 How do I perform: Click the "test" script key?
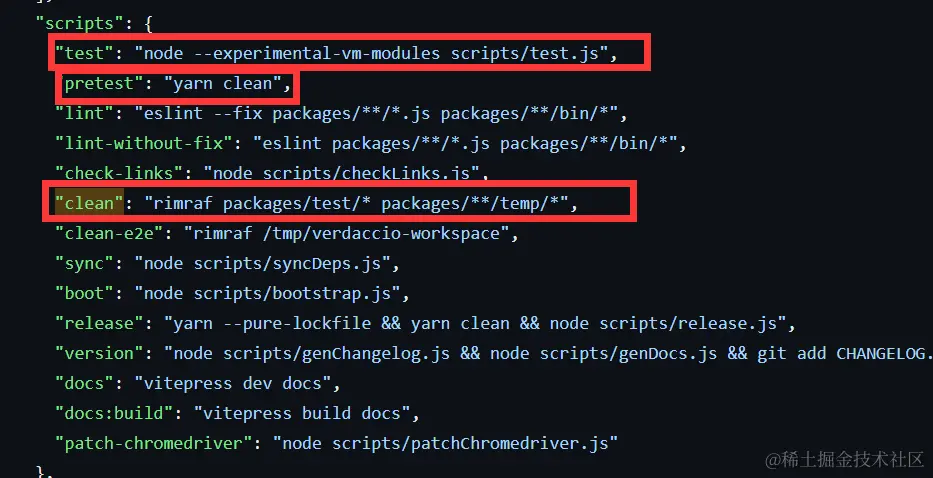pos(81,54)
